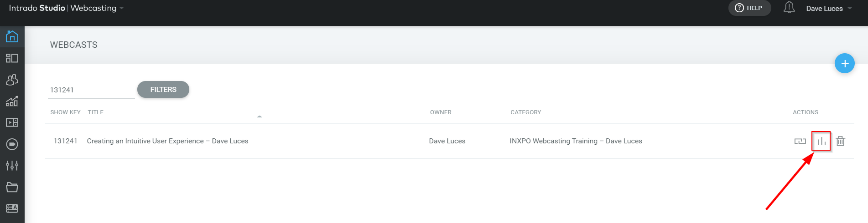Open the layouts dashboard sidebar icon
Screen dimensions: 868x223
point(12,58)
